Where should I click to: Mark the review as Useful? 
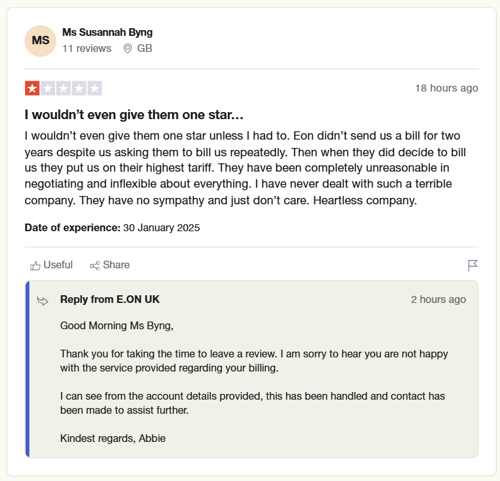point(51,265)
